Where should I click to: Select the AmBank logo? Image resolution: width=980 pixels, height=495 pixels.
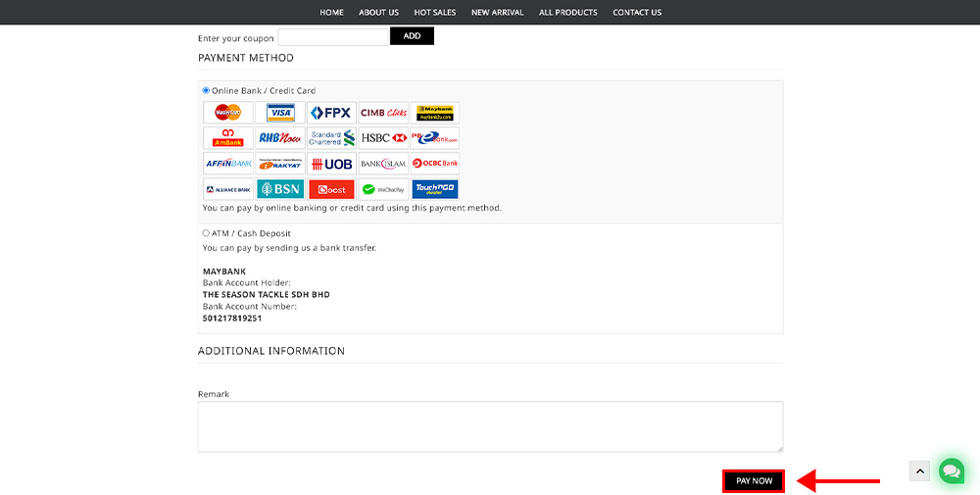point(228,138)
